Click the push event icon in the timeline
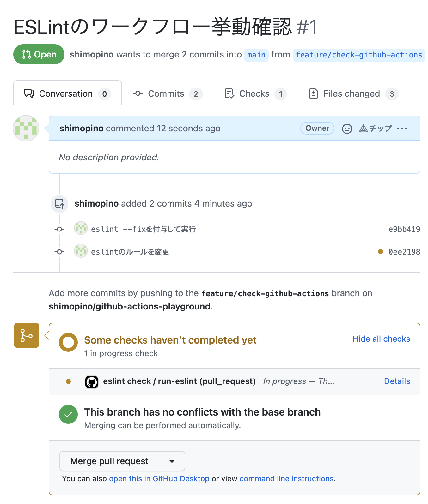428x504 pixels. (x=59, y=204)
